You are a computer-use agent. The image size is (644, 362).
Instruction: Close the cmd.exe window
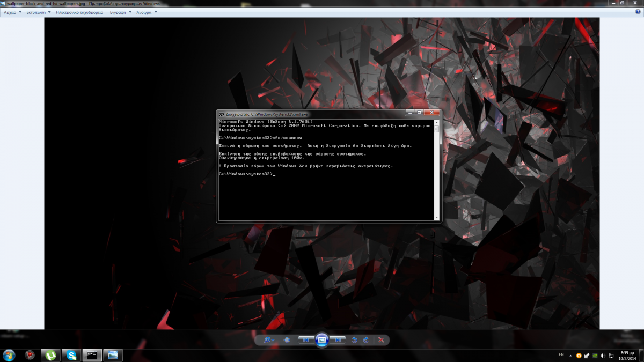pos(432,113)
